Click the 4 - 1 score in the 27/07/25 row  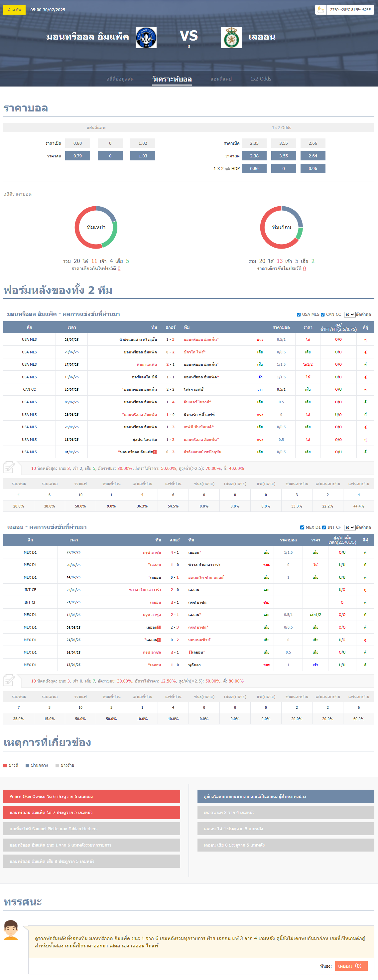coord(175,552)
